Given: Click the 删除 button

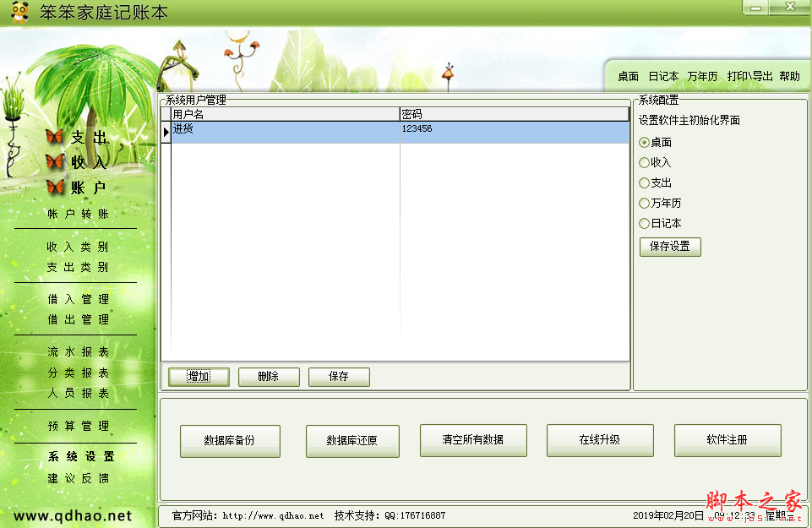Looking at the screenshot, I should pyautogui.click(x=269, y=377).
